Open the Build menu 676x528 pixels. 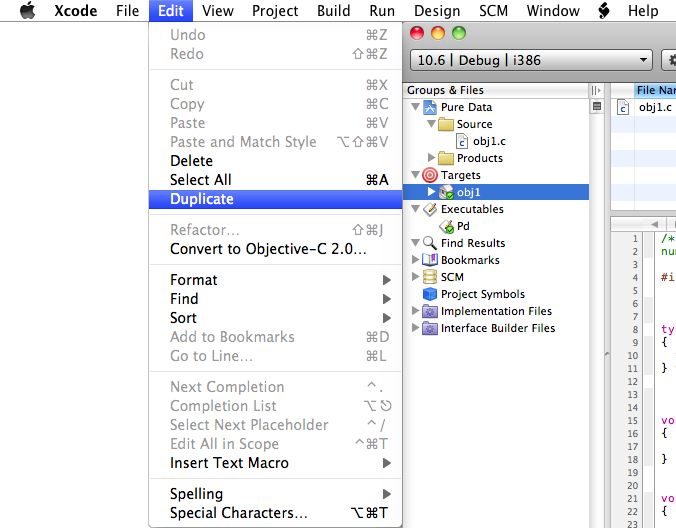click(x=334, y=10)
